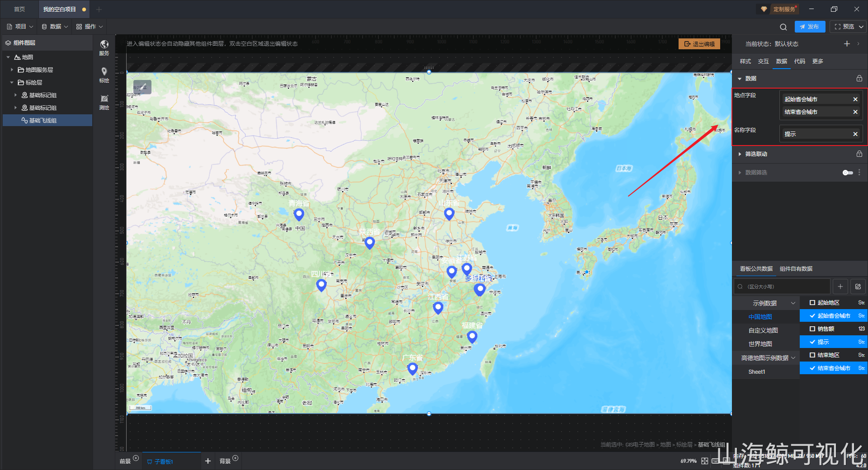Open the 预览 dropdown arrow
The image size is (868, 470).
pos(861,27)
